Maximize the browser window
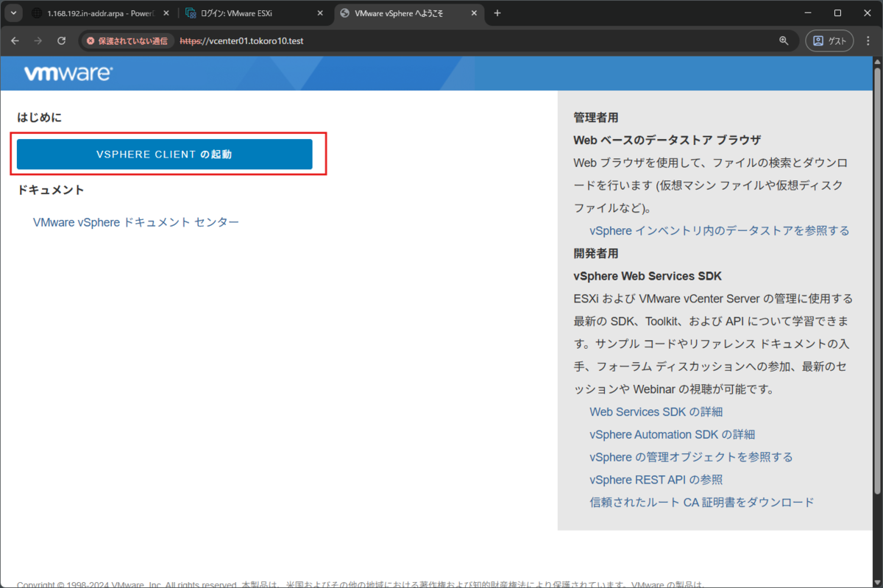883x588 pixels. click(x=837, y=13)
